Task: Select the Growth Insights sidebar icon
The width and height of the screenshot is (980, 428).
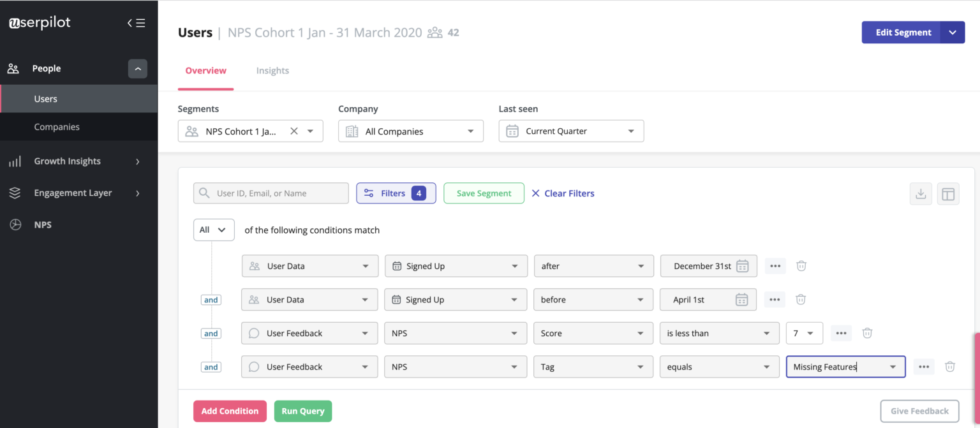Action: coord(14,161)
